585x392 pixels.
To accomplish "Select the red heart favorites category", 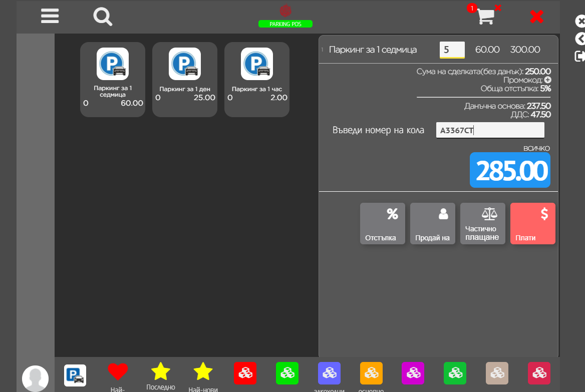I will [118, 372].
